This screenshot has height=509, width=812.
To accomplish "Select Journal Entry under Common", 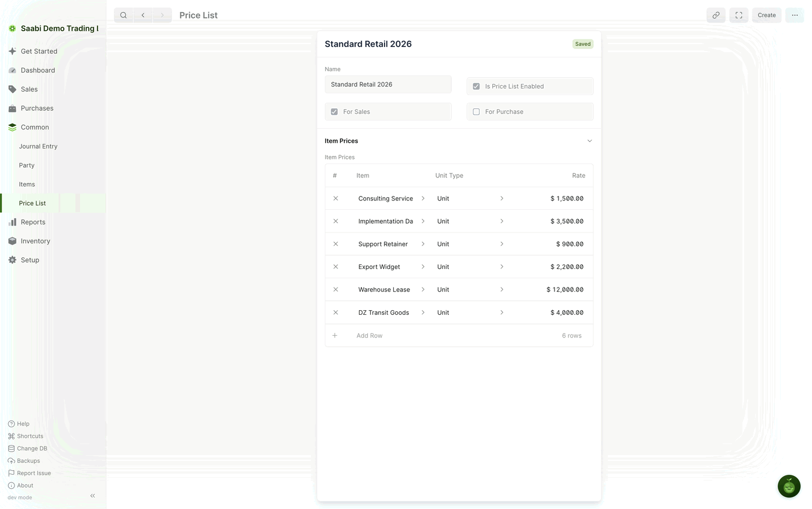I will point(53,146).
